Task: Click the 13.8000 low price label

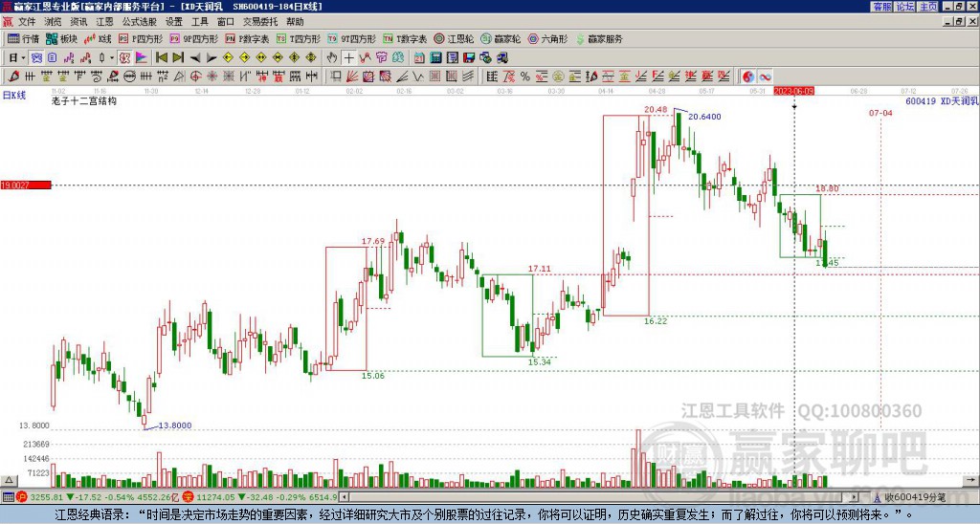Action: [x=175, y=426]
